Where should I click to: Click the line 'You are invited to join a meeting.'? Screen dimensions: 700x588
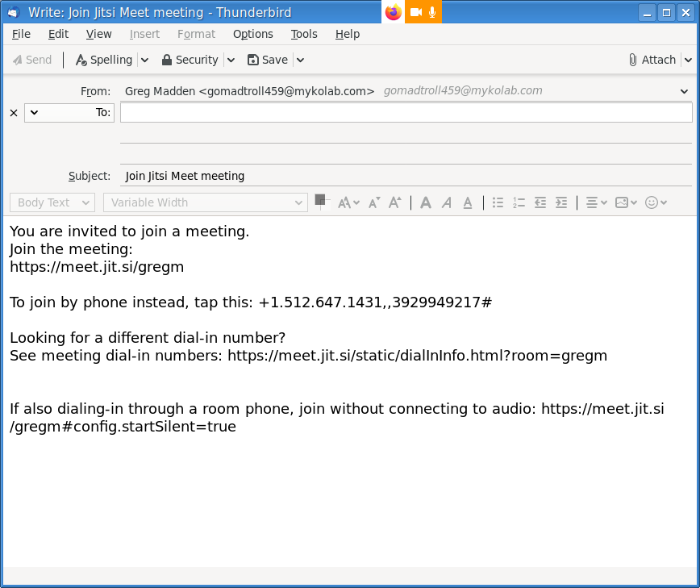tap(130, 231)
